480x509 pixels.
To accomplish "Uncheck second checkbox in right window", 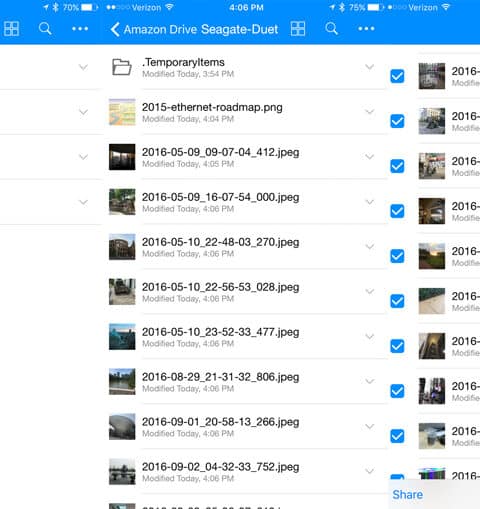I will coord(397,121).
